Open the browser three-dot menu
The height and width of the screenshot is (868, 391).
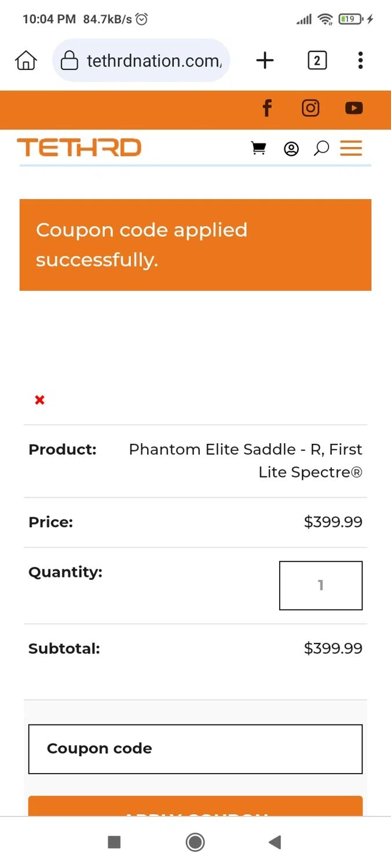tap(360, 60)
